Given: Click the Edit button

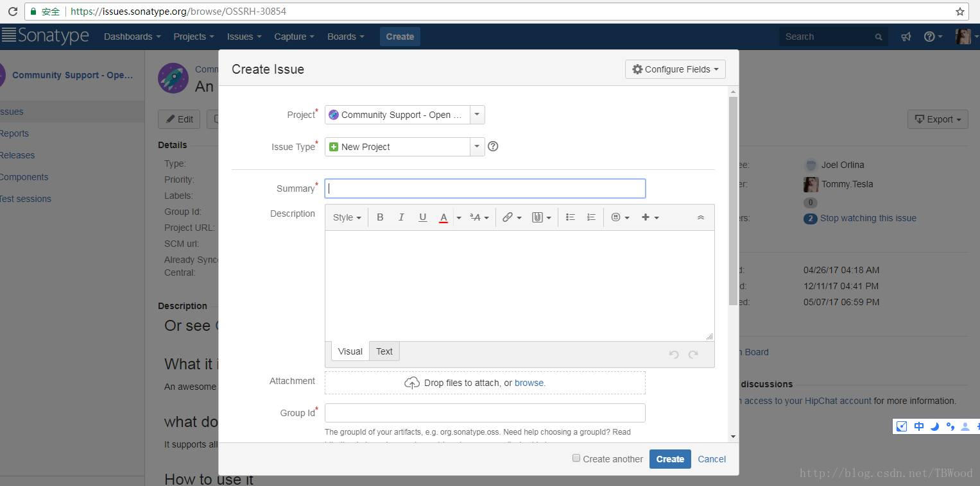Looking at the screenshot, I should [x=180, y=119].
